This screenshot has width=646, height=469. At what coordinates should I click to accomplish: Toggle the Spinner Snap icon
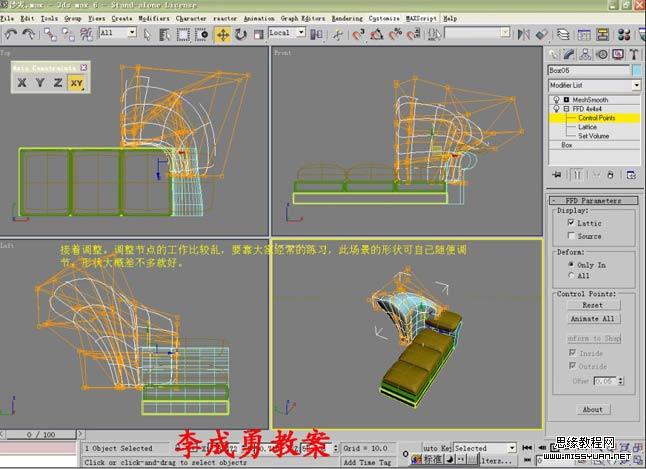[413, 35]
